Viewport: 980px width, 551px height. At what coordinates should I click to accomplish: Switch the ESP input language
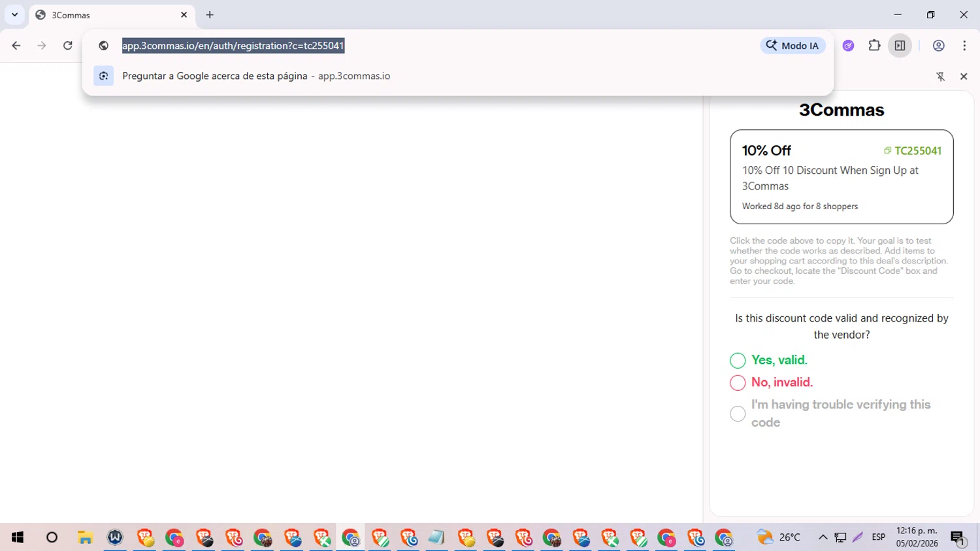879,537
